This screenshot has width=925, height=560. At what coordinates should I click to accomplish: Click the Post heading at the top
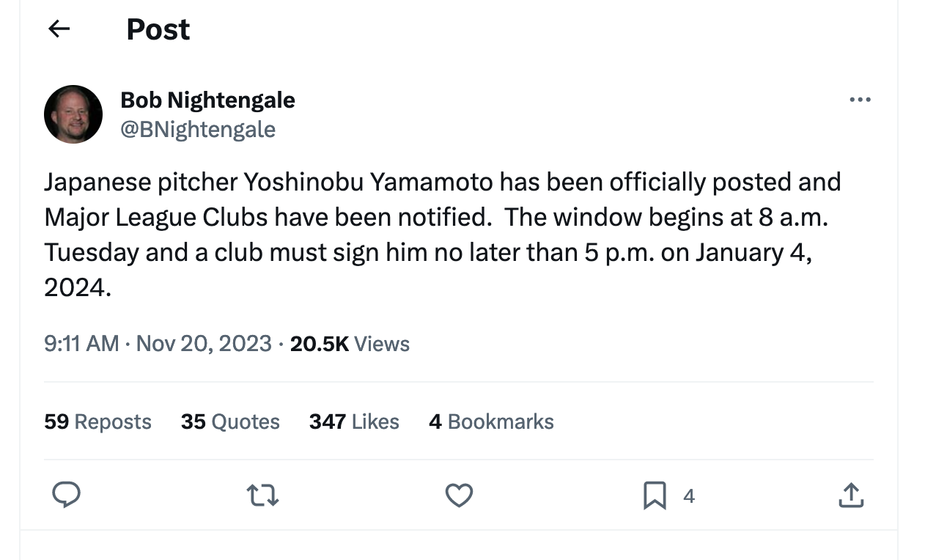(x=158, y=29)
